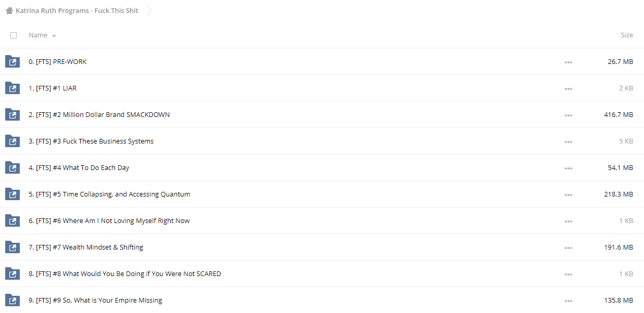The height and width of the screenshot is (313, 644).
Task: Click the folder icon for Million Dollar Brand SMACKDOWN
Action: coord(12,114)
